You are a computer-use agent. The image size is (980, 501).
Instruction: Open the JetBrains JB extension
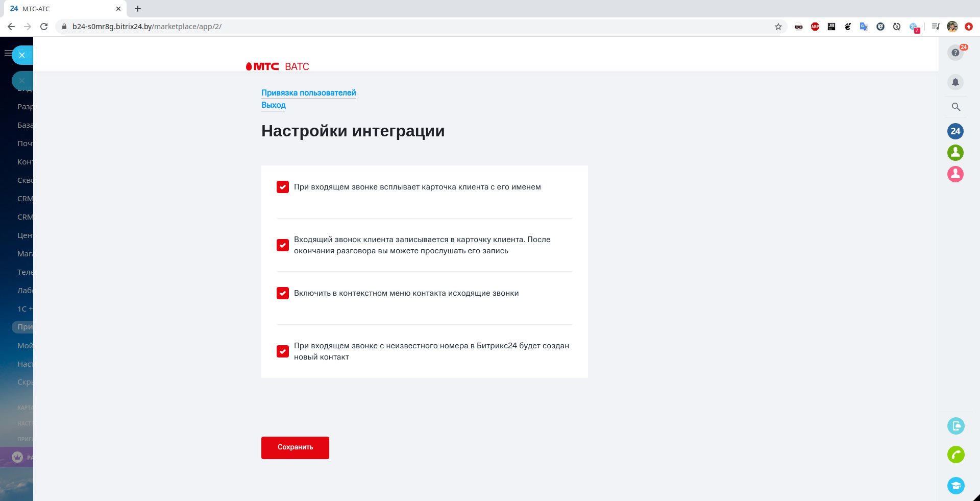(x=831, y=27)
